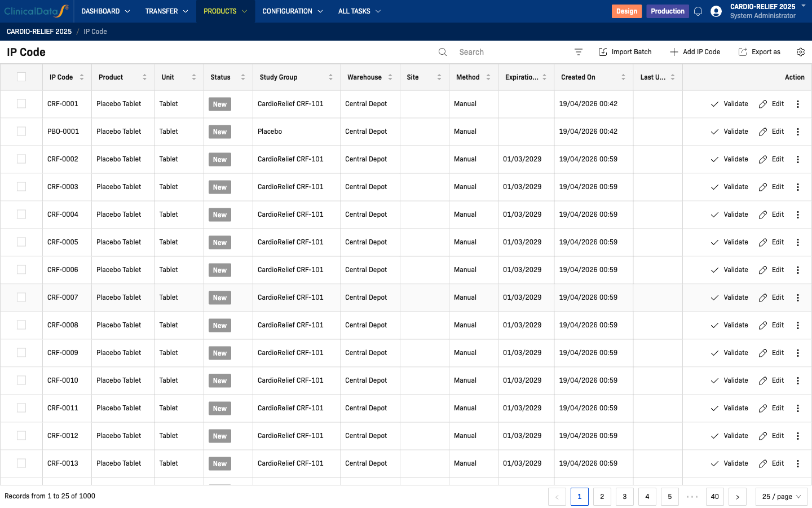
Task: Click the filter icon beside the search bar
Action: 579,52
